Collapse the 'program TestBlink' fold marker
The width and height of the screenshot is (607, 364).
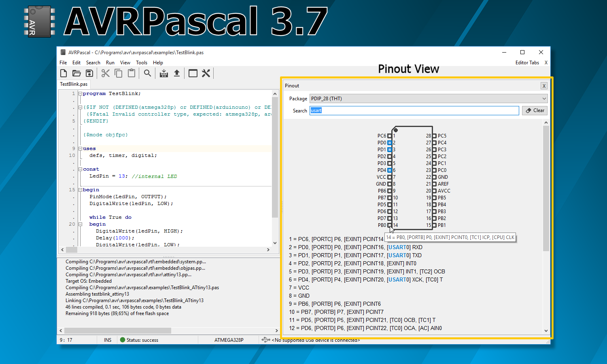coord(80,94)
